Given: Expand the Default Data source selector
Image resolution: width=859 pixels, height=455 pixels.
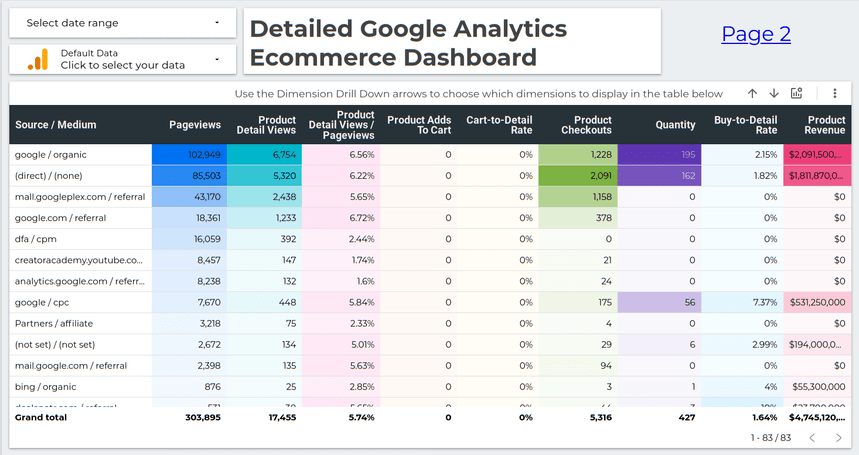Looking at the screenshot, I should coord(123,59).
